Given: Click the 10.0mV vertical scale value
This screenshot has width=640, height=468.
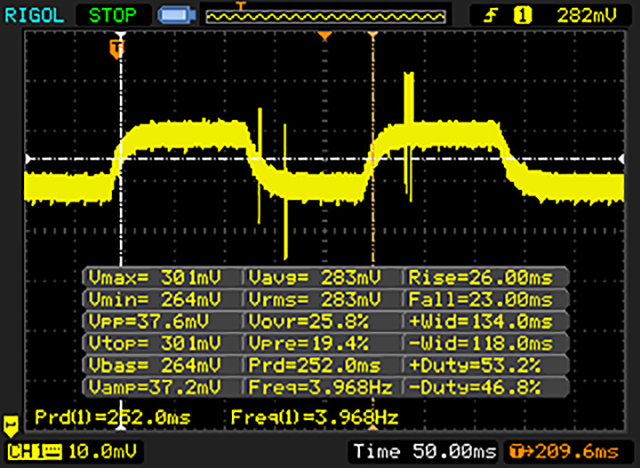Looking at the screenshot, I should point(102,452).
